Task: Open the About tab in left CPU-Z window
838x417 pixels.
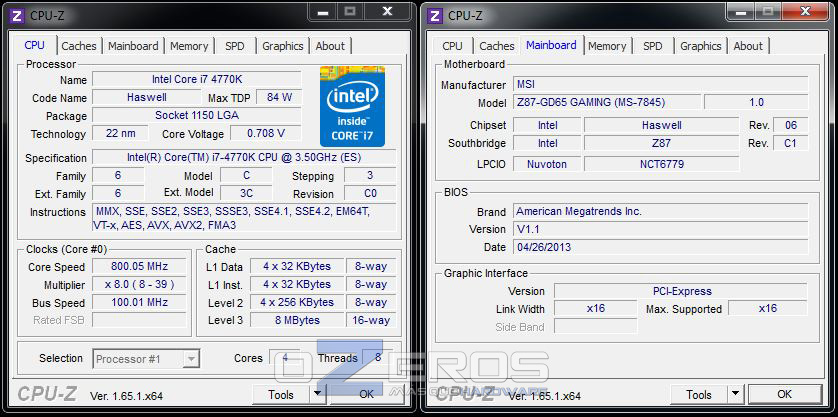Action: click(x=330, y=46)
